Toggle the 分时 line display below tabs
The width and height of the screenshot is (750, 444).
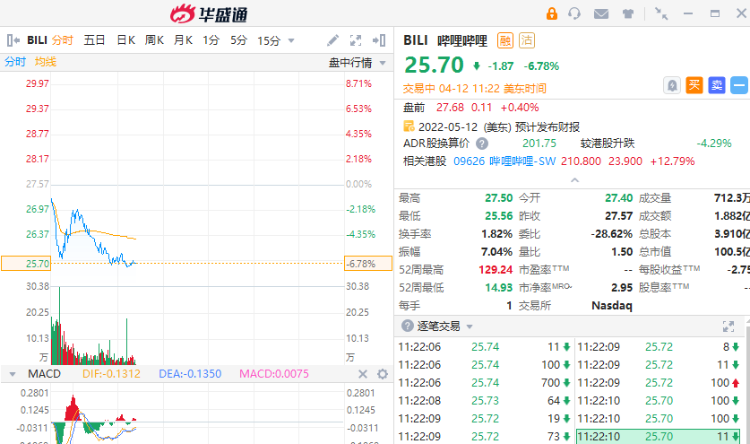(15, 62)
